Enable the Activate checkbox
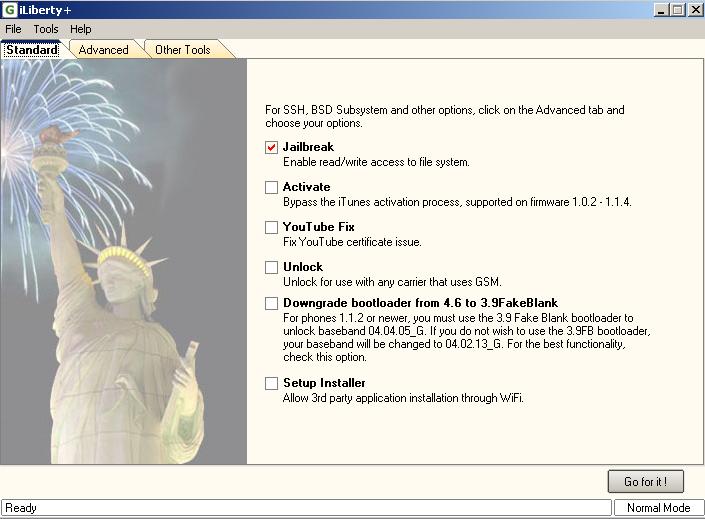Image resolution: width=705 pixels, height=519 pixels. (271, 187)
